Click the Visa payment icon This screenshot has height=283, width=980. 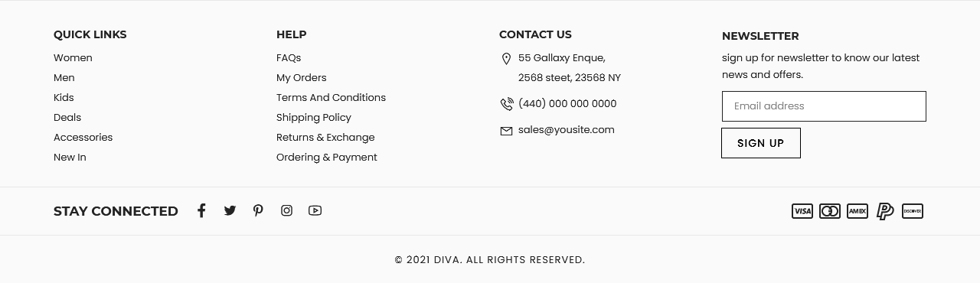(802, 211)
